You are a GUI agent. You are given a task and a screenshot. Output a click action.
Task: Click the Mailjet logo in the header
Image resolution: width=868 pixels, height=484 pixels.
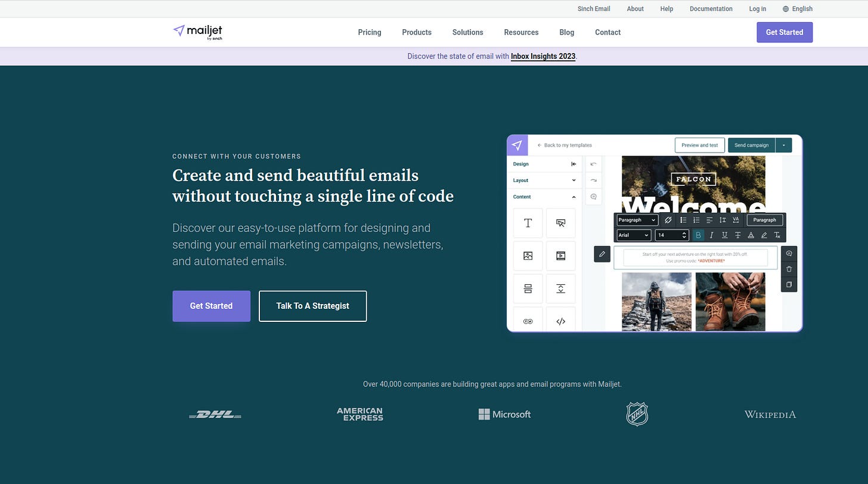(x=197, y=32)
